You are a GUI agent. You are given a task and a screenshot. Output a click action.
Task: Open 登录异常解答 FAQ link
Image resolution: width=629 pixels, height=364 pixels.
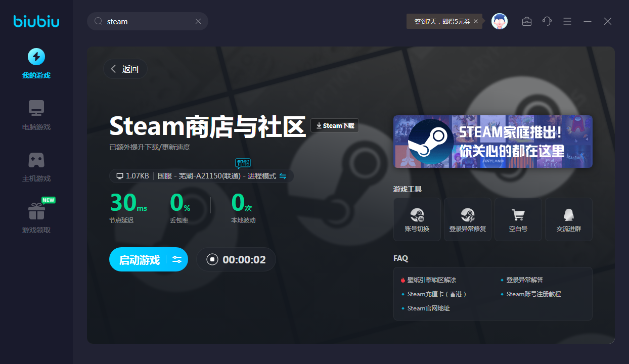[525, 280]
